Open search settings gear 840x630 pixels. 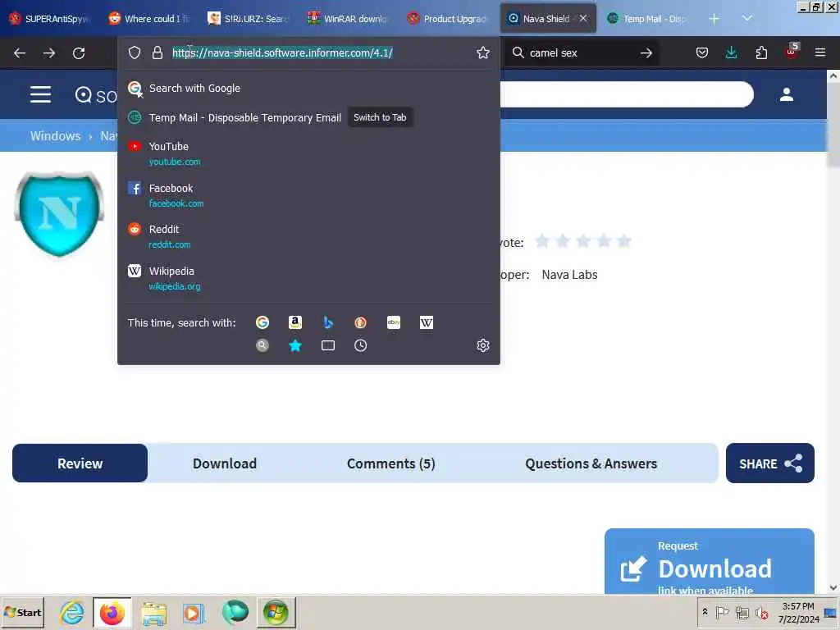(x=482, y=345)
